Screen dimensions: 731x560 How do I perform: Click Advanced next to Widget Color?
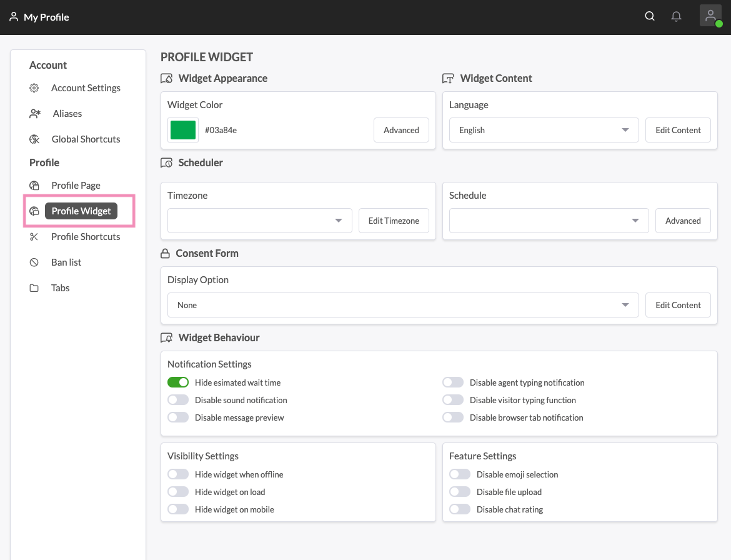401,130
